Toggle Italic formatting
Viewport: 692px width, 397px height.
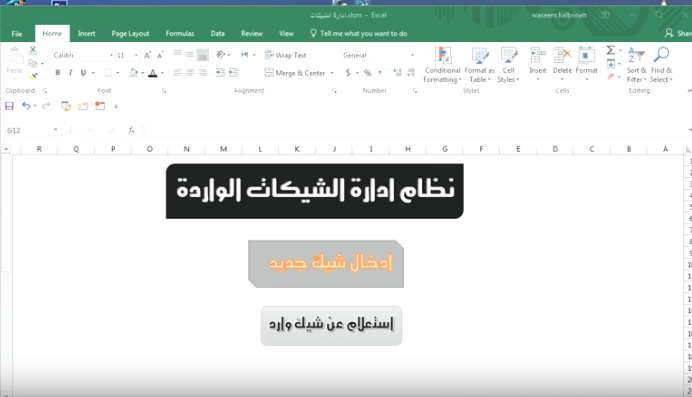coord(70,73)
